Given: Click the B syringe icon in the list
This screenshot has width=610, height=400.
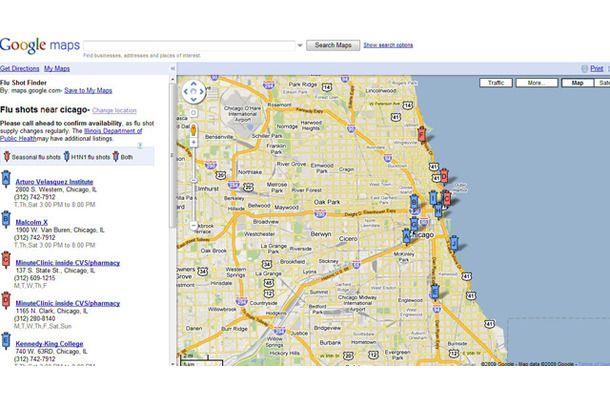Looking at the screenshot, I should [x=5, y=219].
